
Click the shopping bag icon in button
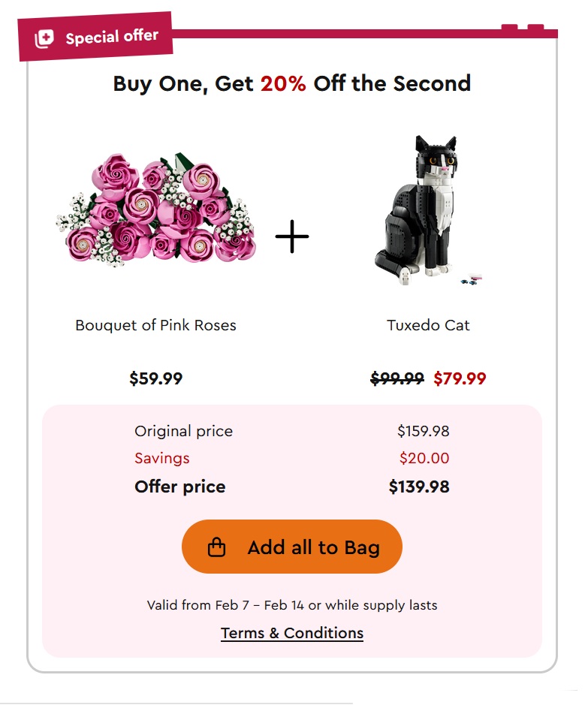[x=216, y=547]
